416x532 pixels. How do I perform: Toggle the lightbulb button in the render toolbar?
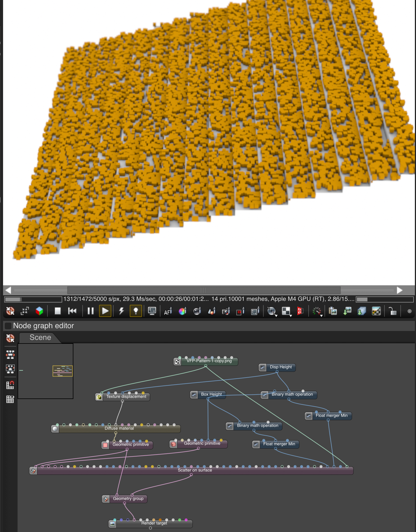(136, 311)
